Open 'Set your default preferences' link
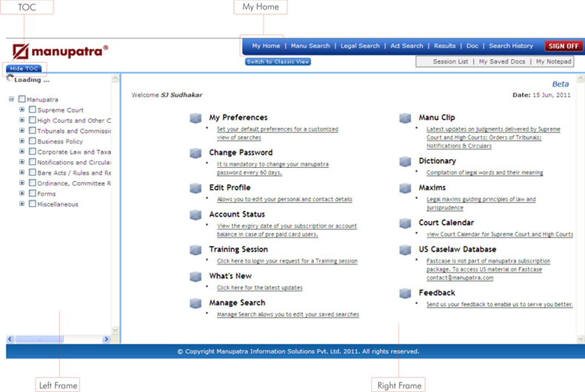585x392 pixels. point(278,133)
